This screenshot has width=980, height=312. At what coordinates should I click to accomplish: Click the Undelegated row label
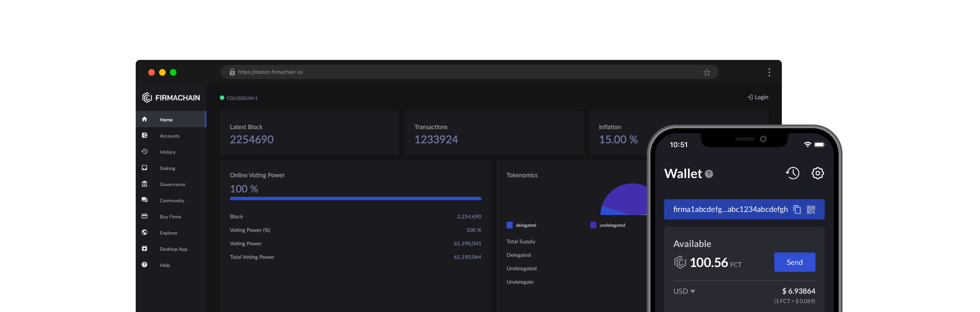521,268
